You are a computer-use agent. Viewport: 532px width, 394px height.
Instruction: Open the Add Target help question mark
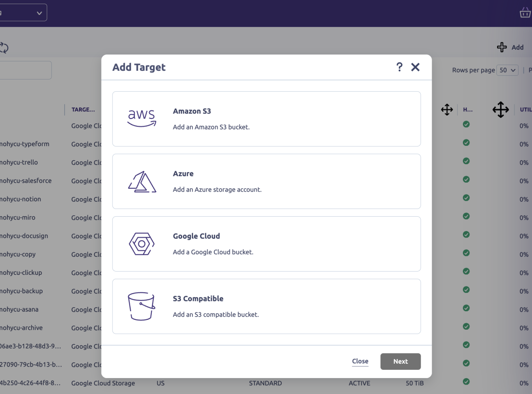click(x=399, y=67)
